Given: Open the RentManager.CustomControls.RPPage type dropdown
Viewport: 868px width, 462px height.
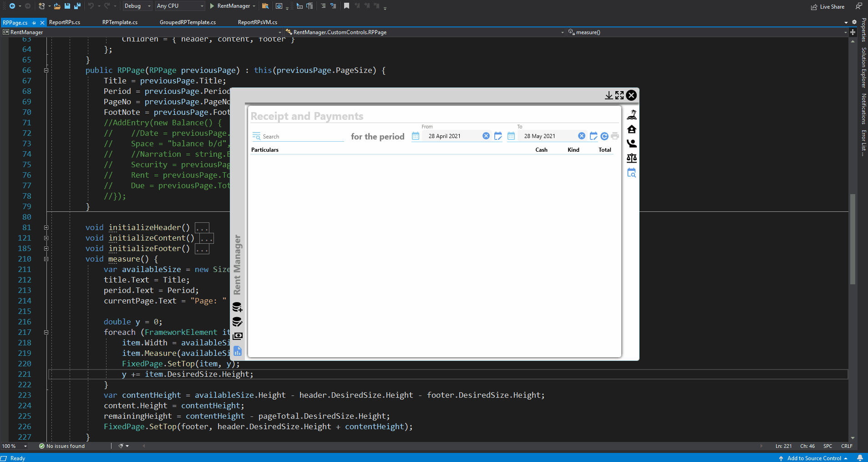Looking at the screenshot, I should (425, 32).
